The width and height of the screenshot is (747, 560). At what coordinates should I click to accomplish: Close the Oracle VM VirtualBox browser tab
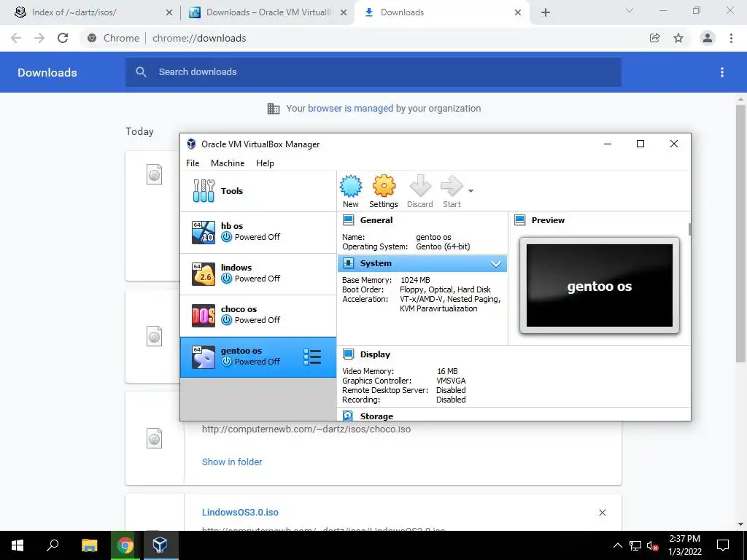coord(344,13)
